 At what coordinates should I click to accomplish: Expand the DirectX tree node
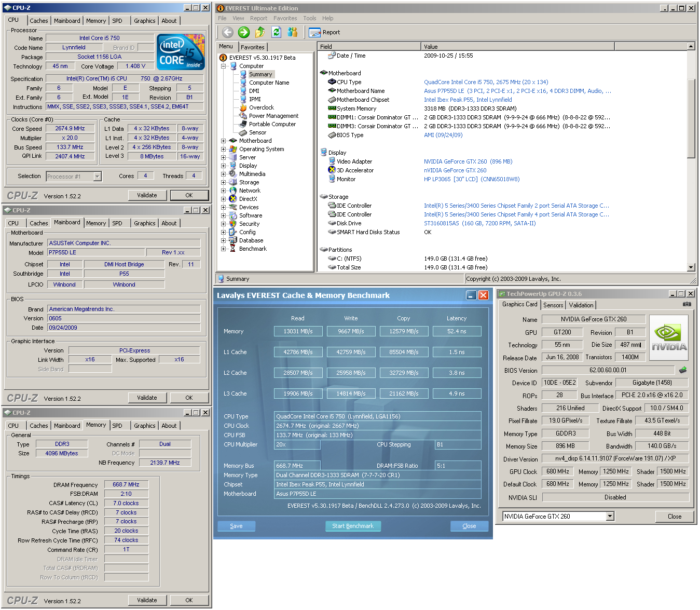click(x=223, y=199)
